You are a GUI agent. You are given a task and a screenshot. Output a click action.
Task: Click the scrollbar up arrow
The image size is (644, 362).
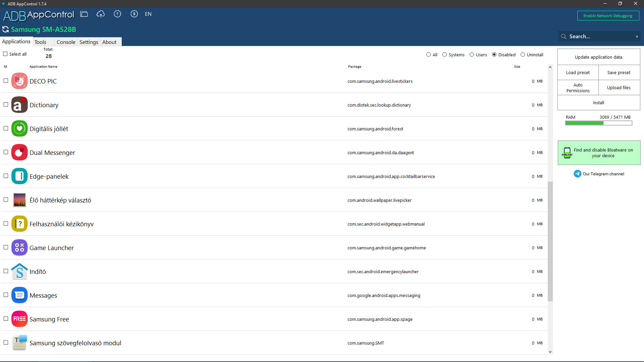click(x=550, y=67)
